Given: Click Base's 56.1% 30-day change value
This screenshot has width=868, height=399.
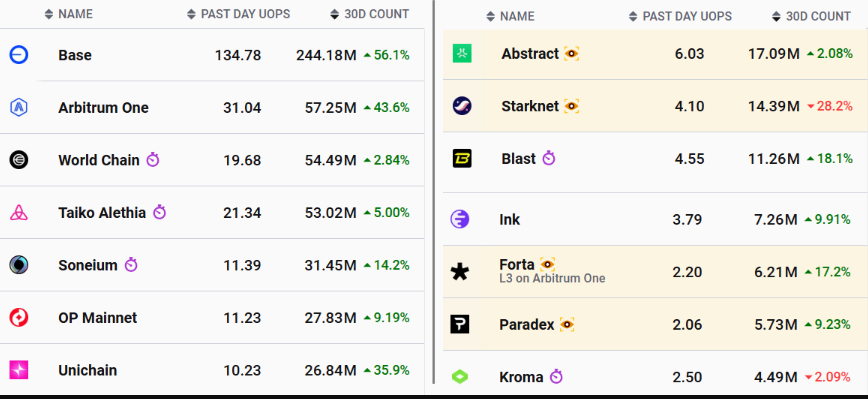Looking at the screenshot, I should point(387,55).
